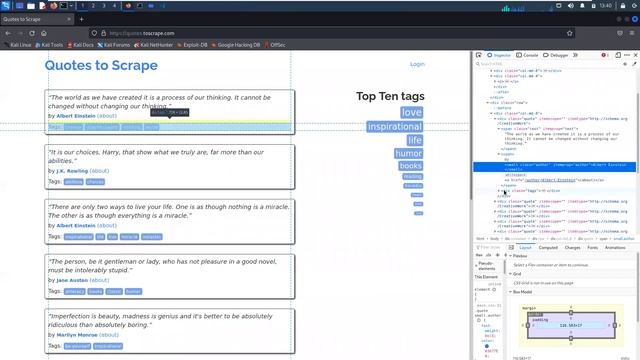Expand the div class tags node
Screen dimensions: 640x360
499,191
